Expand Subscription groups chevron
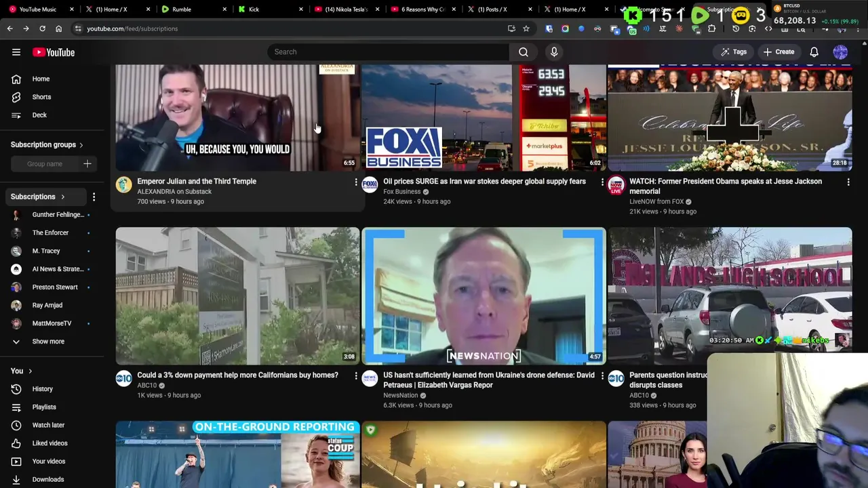 81,145
